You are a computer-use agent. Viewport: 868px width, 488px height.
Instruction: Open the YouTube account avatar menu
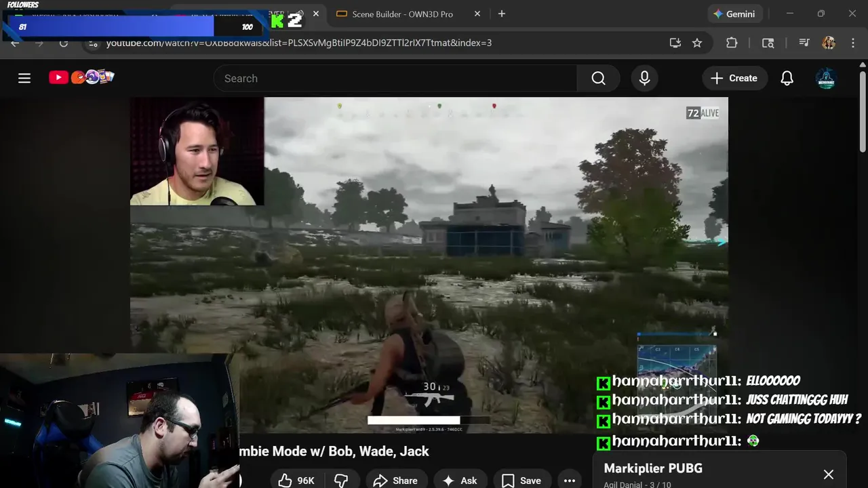coord(826,79)
